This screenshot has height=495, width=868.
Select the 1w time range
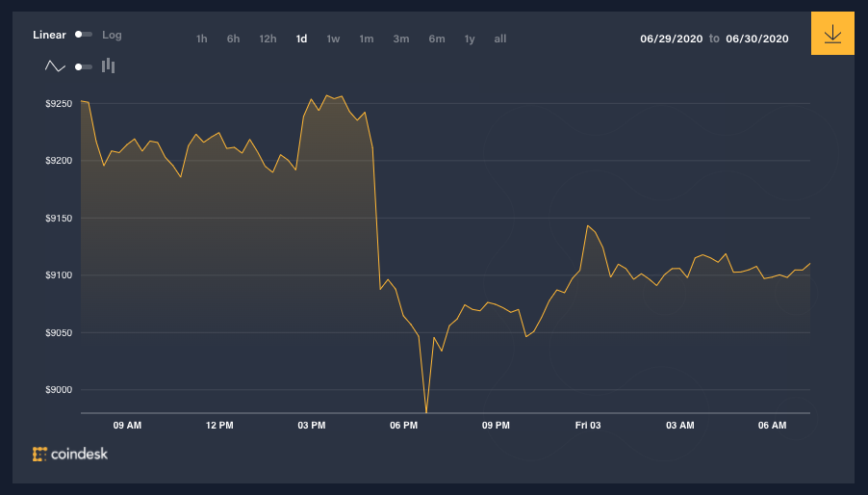(x=333, y=39)
